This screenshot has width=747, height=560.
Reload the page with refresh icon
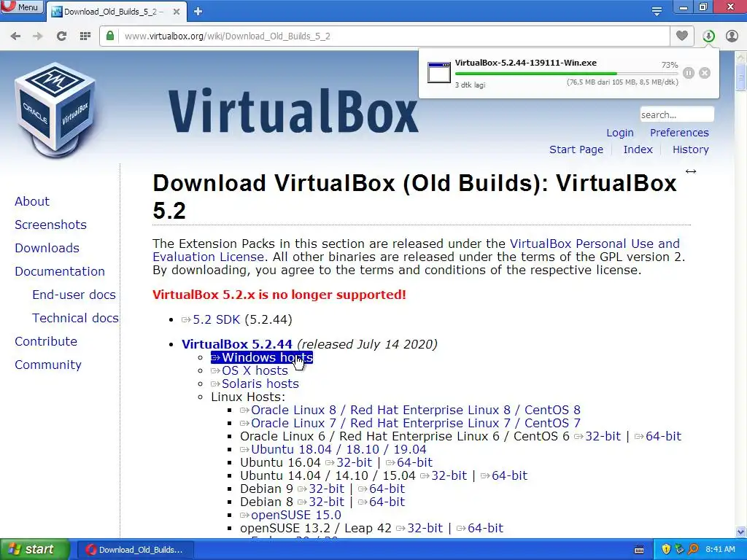[x=61, y=36]
